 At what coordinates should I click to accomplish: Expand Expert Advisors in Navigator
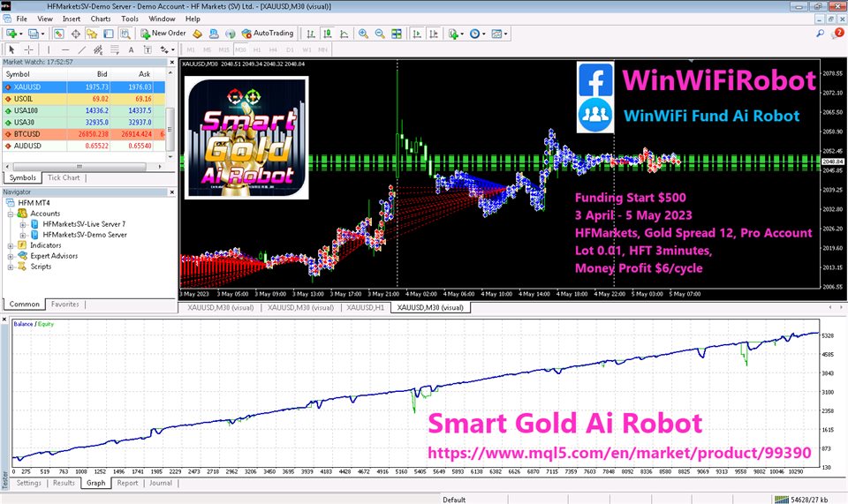11,256
